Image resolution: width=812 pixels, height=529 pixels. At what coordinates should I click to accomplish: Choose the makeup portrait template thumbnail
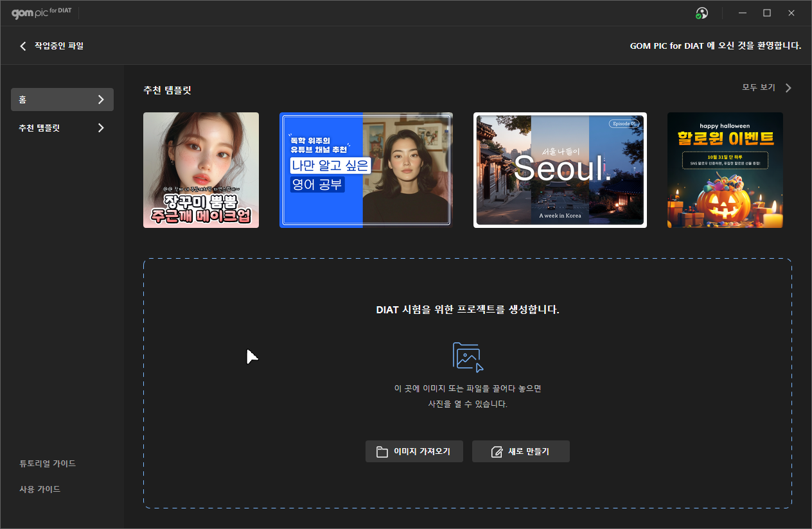pyautogui.click(x=201, y=170)
